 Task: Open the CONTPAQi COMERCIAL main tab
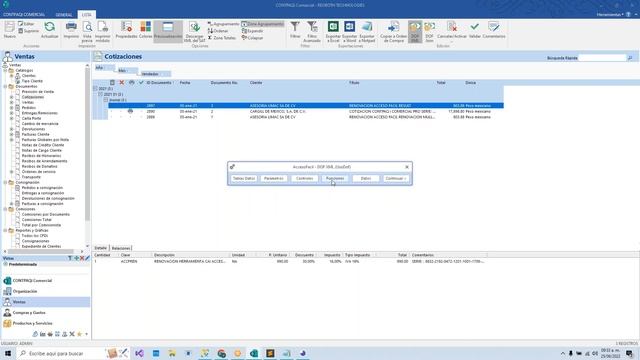(x=24, y=15)
